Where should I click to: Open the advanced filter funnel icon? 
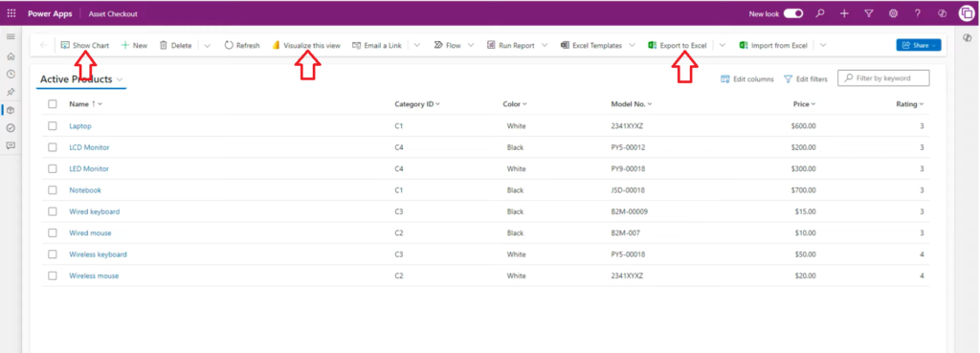click(x=869, y=13)
